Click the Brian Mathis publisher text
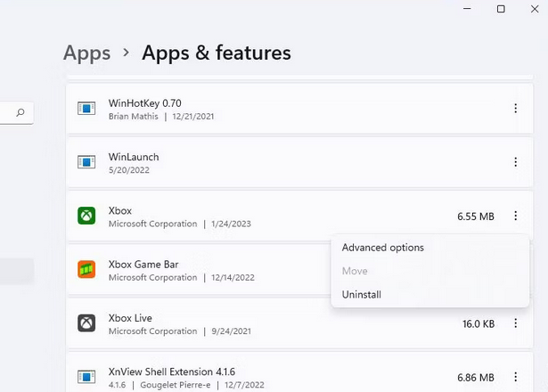This screenshot has height=392, width=548. [x=133, y=117]
